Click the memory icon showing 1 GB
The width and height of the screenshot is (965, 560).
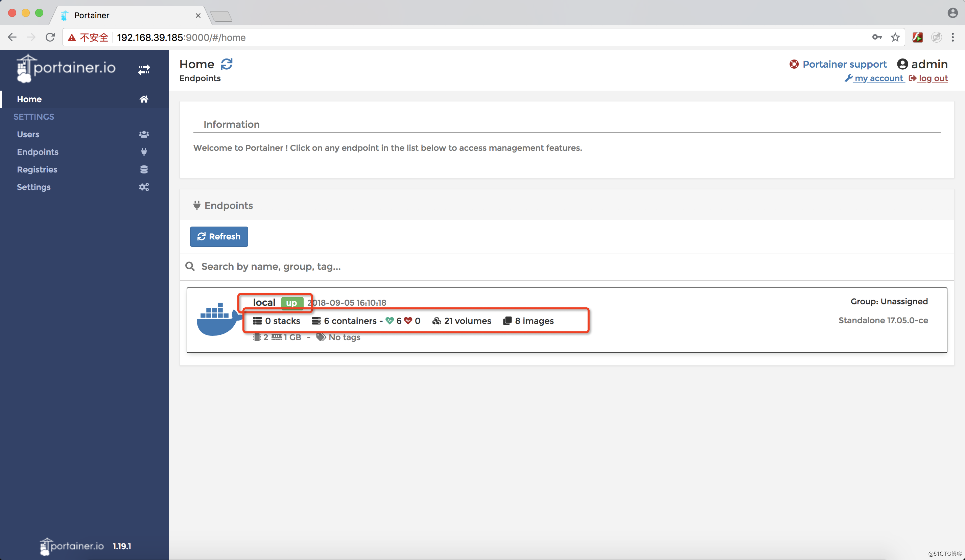click(x=277, y=337)
